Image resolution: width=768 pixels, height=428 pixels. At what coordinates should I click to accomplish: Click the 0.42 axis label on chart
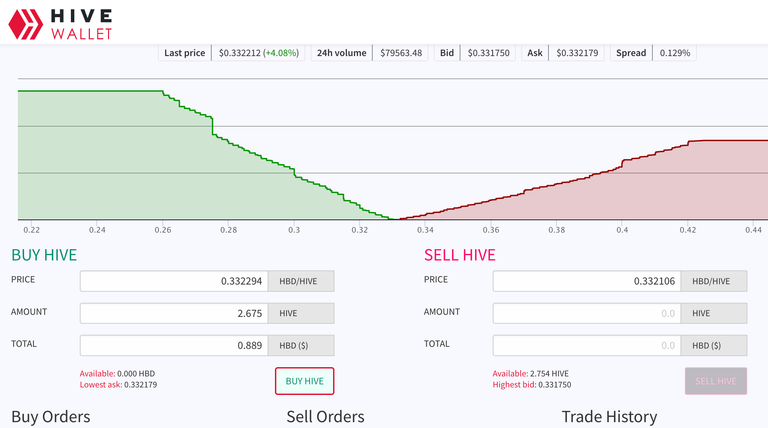(688, 230)
